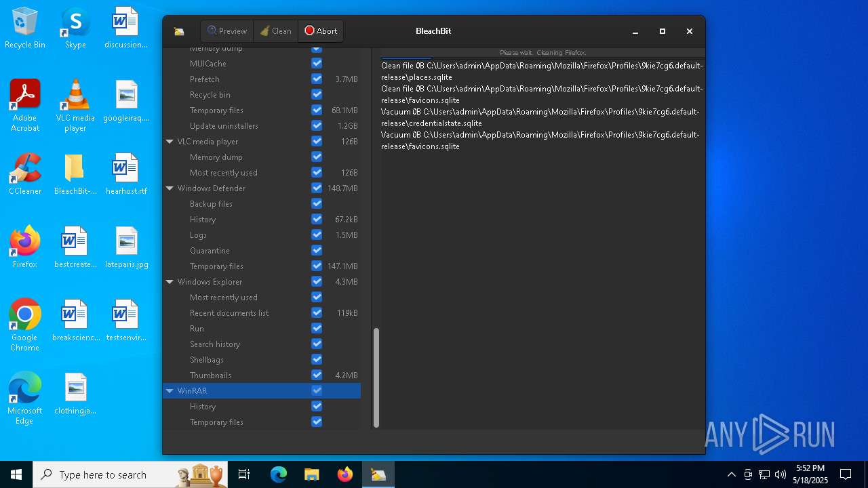Select the Logs item under Windows Defender

198,235
